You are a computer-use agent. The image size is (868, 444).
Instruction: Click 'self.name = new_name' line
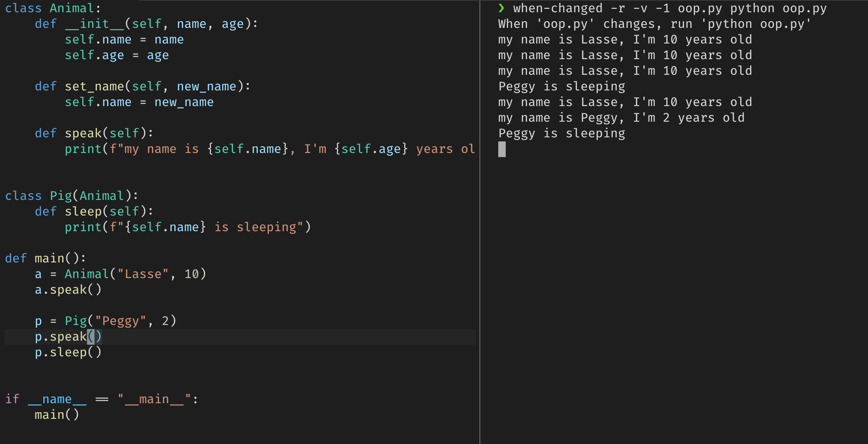click(139, 102)
